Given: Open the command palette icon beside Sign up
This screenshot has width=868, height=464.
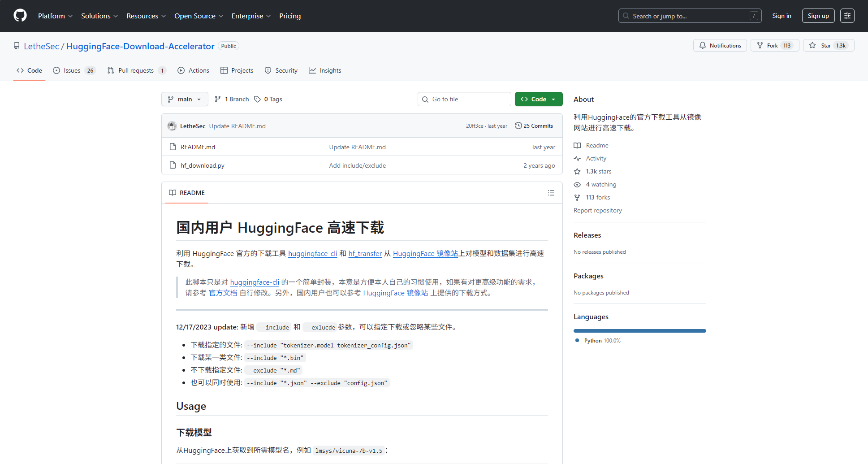Looking at the screenshot, I should pos(847,15).
